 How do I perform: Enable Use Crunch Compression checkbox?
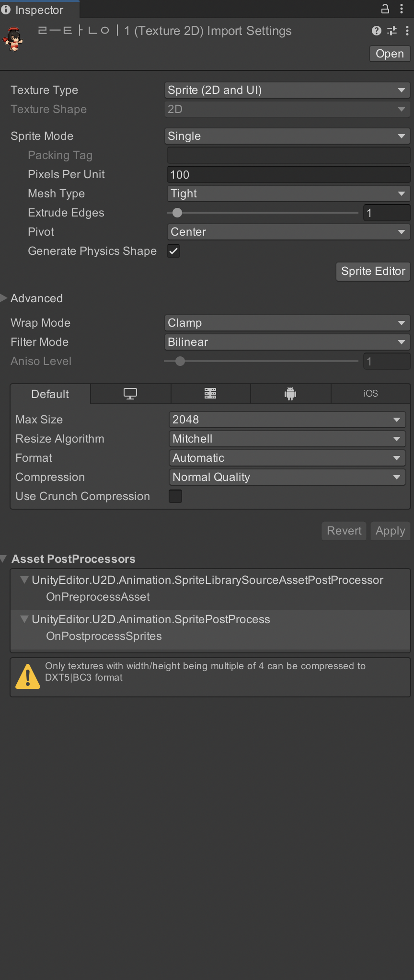pos(175,496)
